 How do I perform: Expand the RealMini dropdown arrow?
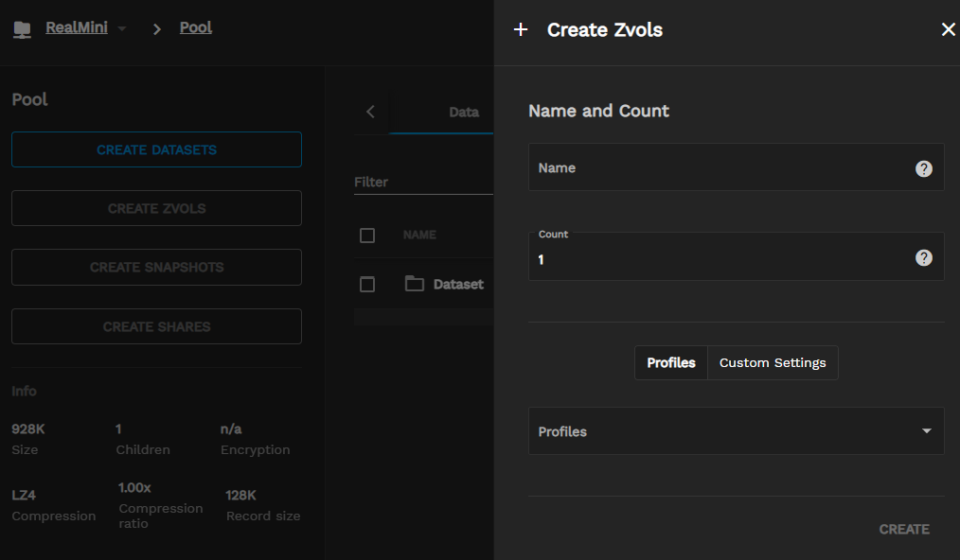(x=122, y=29)
